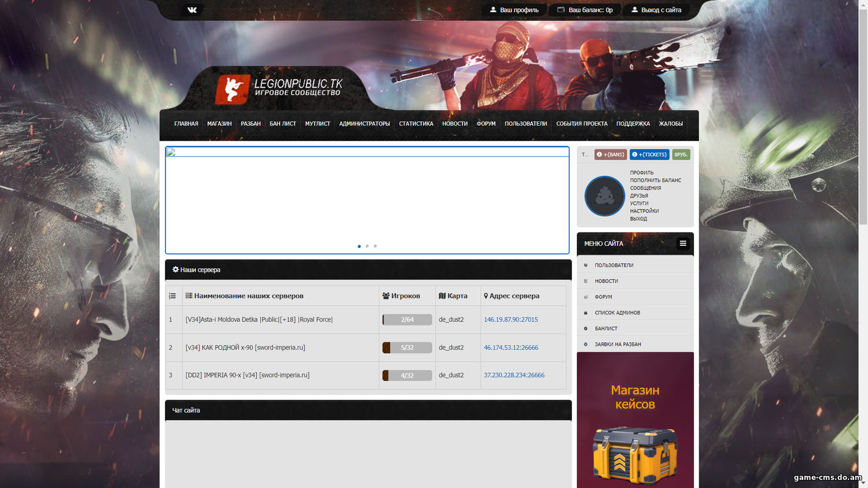Click the icon beside Пользователи in the sidebar

[586, 265]
